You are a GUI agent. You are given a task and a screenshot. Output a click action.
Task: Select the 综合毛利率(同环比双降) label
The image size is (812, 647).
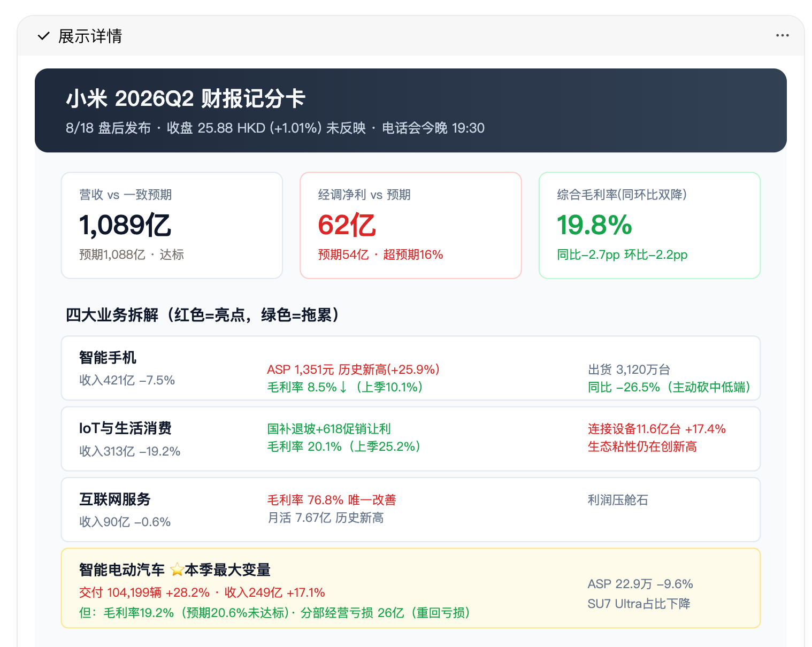pos(622,195)
